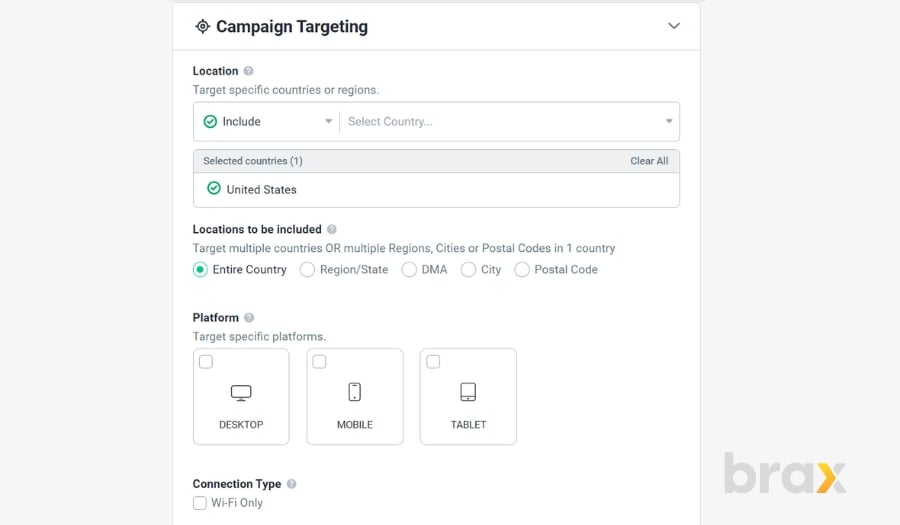Viewport: 900px width, 525px height.
Task: Click the green check next to United States
Action: [x=214, y=189]
